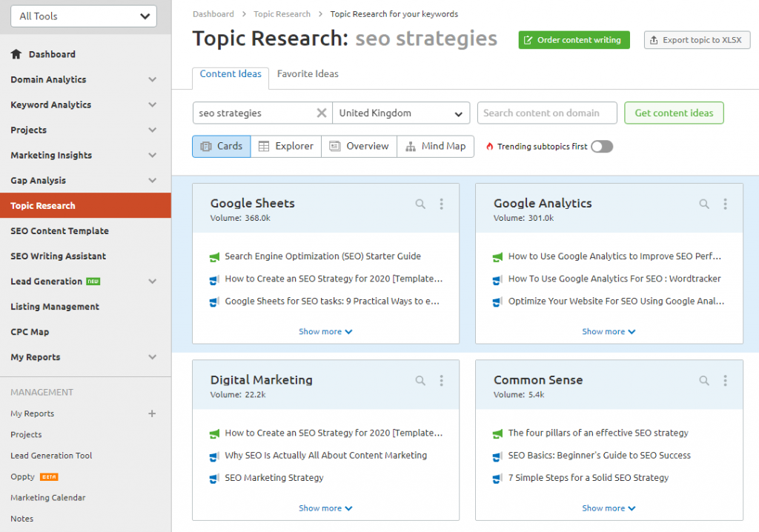Open three-dot menu on Digital Marketing card
Viewport: 759px width, 532px height.
(442, 381)
